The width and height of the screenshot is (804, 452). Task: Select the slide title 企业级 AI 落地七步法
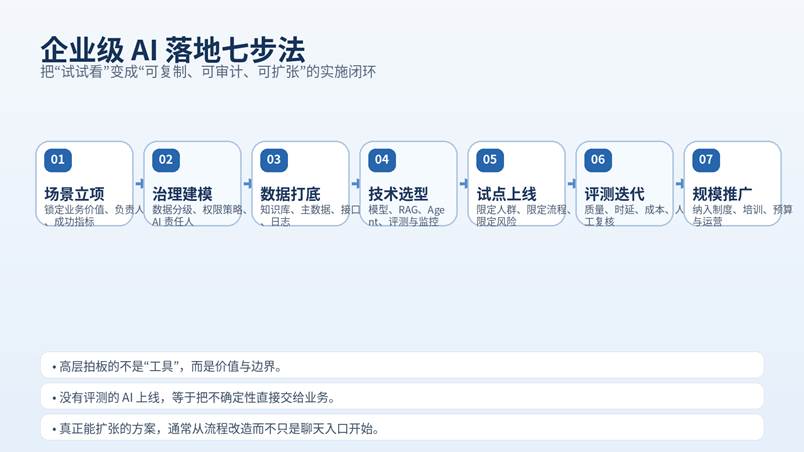(172, 49)
